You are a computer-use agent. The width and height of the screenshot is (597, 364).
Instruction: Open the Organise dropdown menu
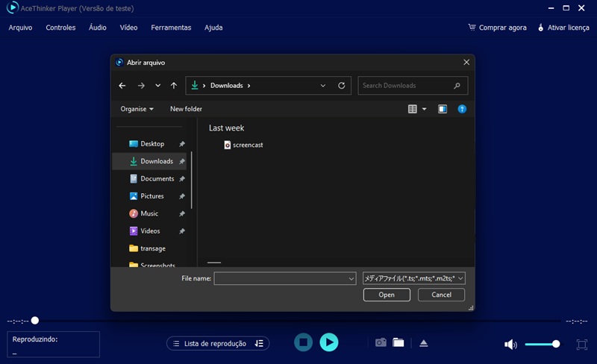137,109
